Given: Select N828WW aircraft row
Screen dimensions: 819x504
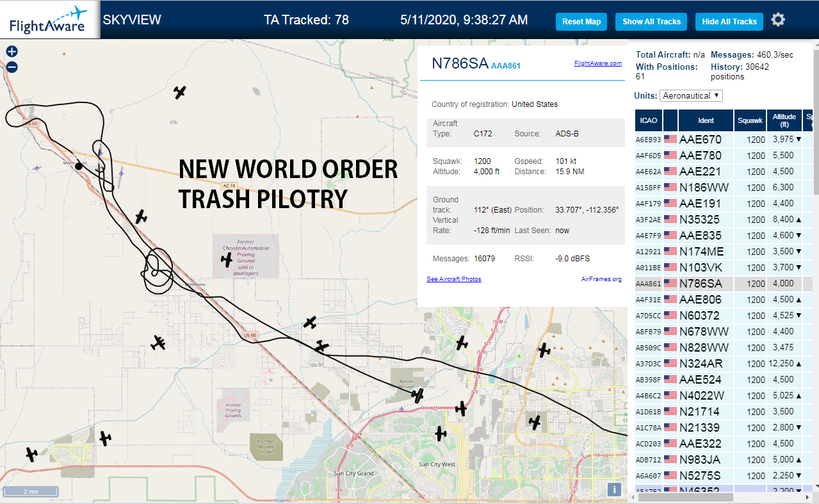Looking at the screenshot, I should 724,347.
